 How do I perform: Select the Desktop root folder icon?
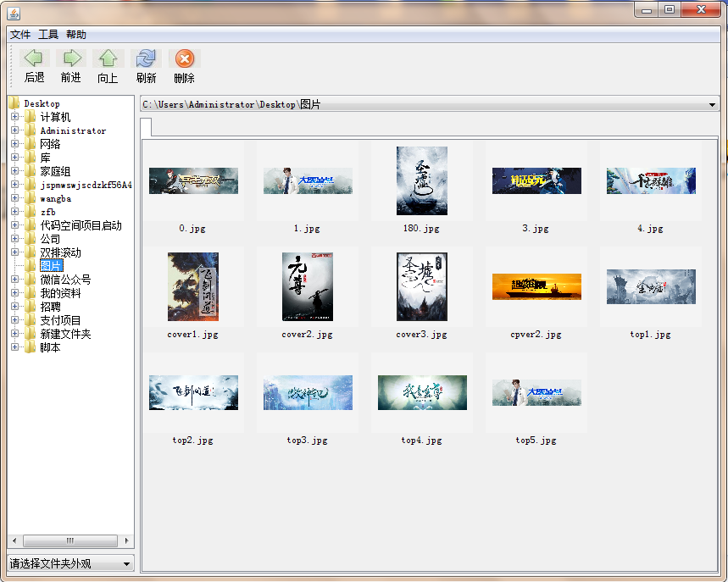point(14,103)
